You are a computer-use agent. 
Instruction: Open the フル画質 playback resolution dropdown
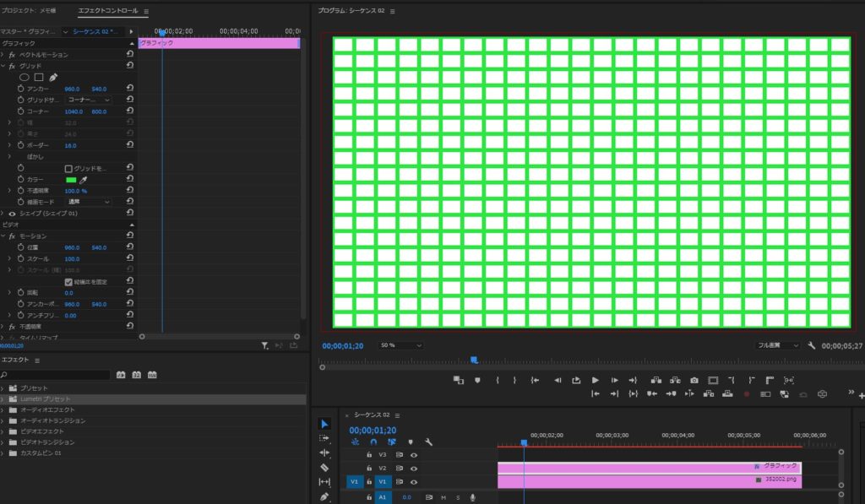tap(777, 345)
